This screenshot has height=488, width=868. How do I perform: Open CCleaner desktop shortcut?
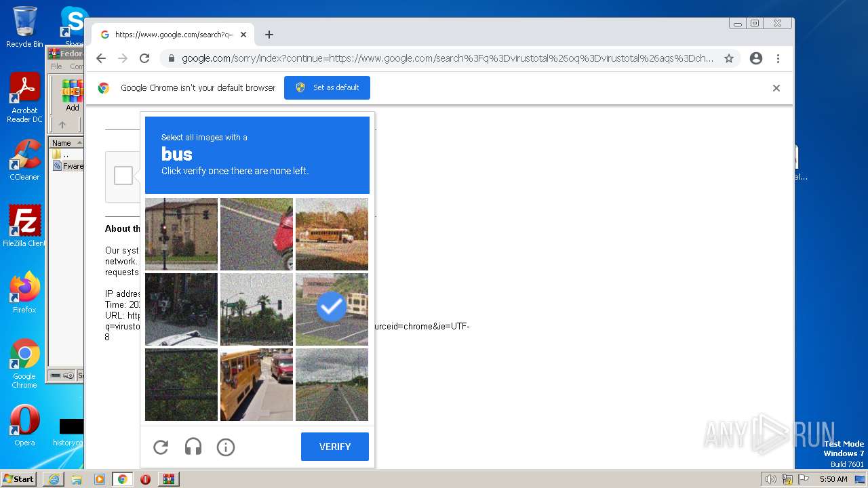pos(24,160)
